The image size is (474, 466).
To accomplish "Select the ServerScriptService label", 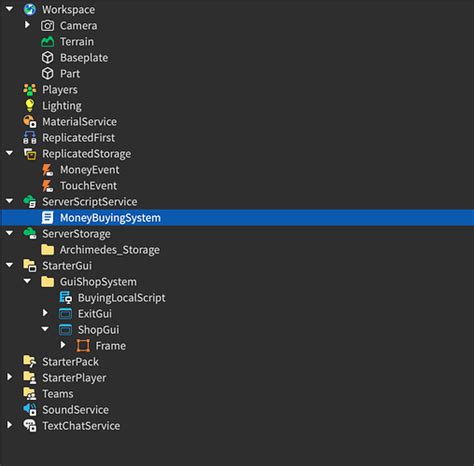I will tap(90, 202).
